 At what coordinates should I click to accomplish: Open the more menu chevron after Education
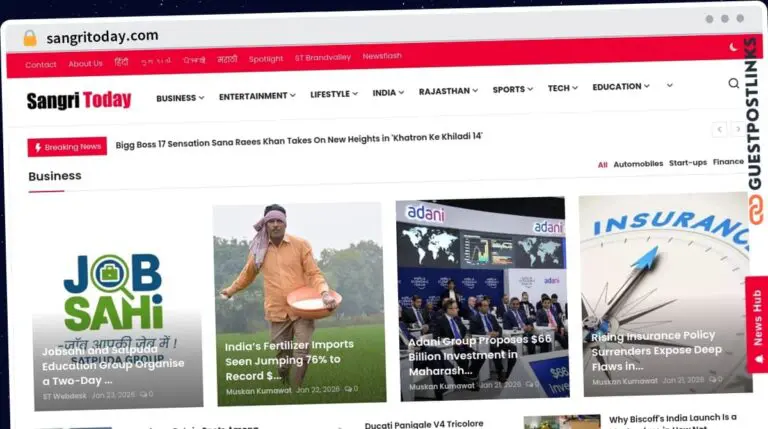[669, 86]
